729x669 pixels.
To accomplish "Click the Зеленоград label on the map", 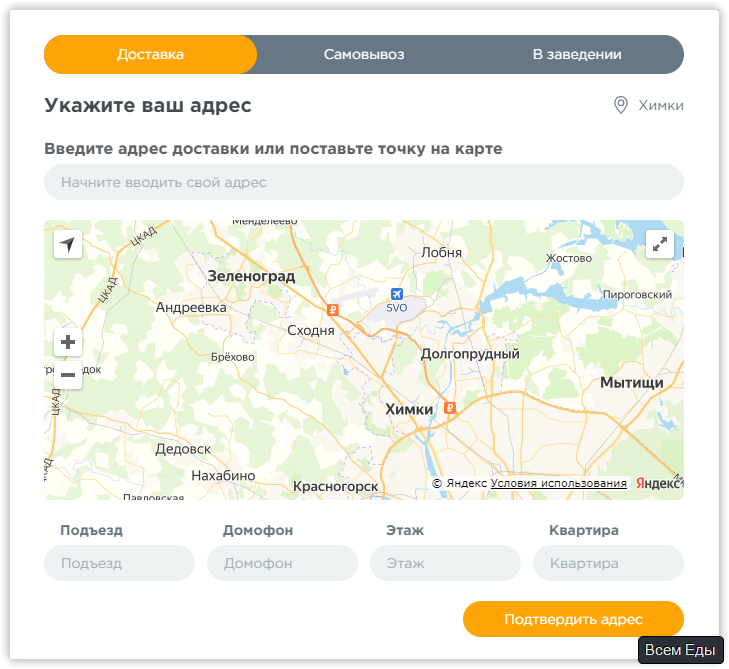I will pos(251,276).
